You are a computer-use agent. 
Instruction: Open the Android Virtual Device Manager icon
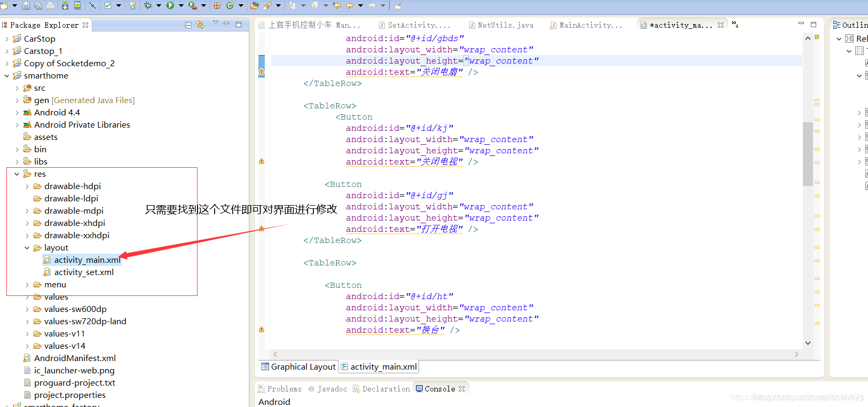(x=77, y=5)
